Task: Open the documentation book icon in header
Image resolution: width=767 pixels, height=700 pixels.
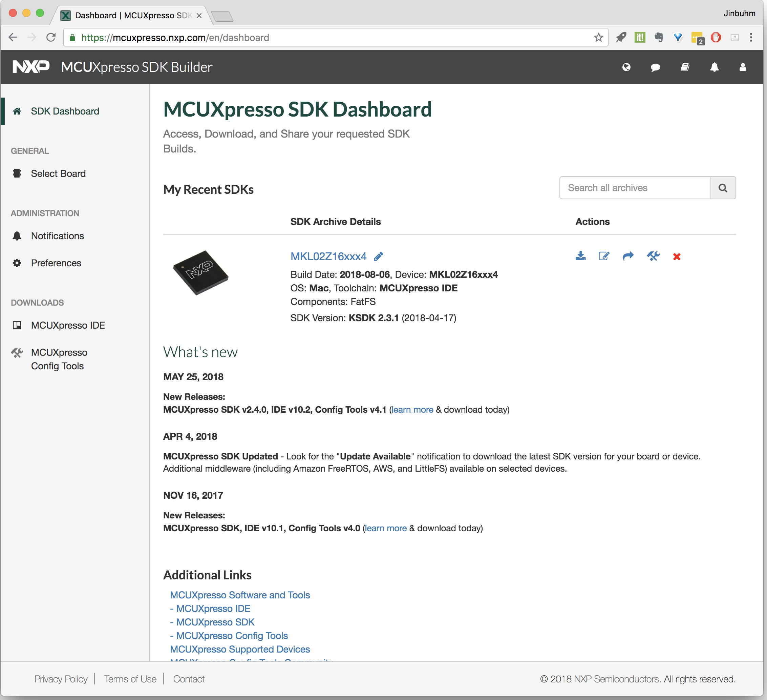Action: [685, 67]
